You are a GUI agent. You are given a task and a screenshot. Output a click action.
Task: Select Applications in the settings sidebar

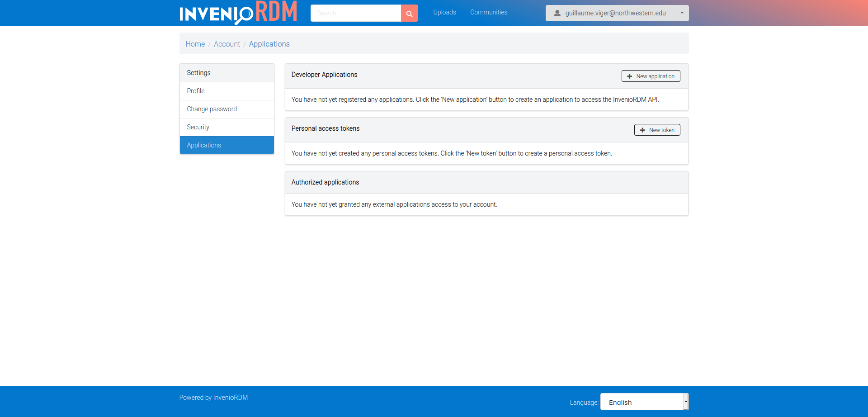tap(204, 145)
